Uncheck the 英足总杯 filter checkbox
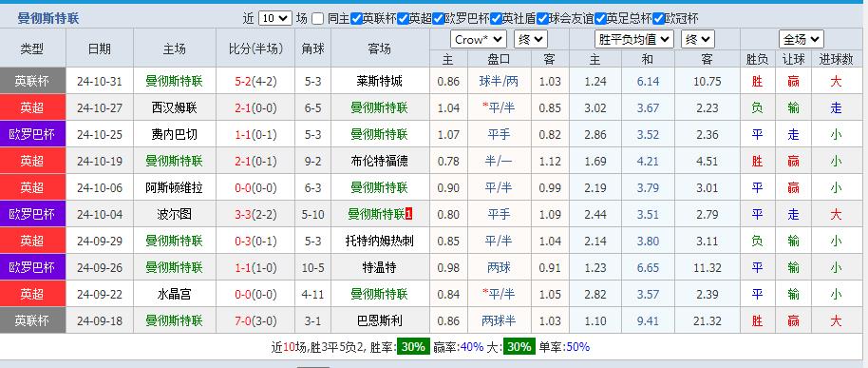The width and height of the screenshot is (868, 368). click(600, 18)
